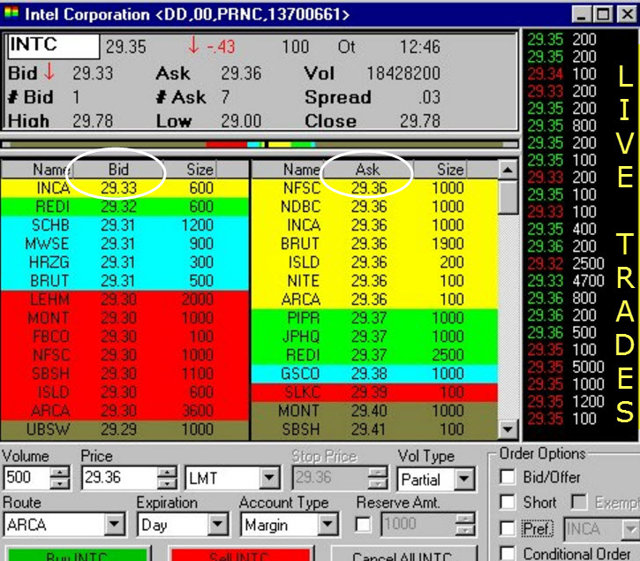The width and height of the screenshot is (640, 561).
Task: Click the Ask column header
Action: (367, 169)
